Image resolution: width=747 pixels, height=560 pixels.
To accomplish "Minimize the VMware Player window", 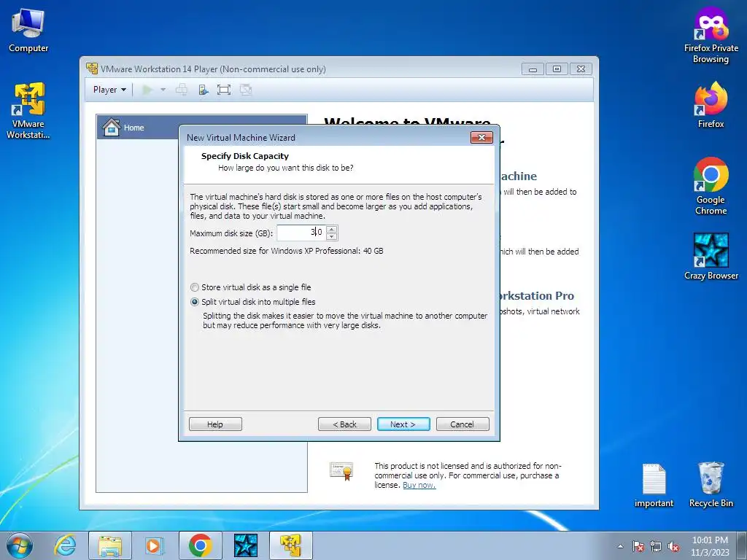I will tap(533, 69).
